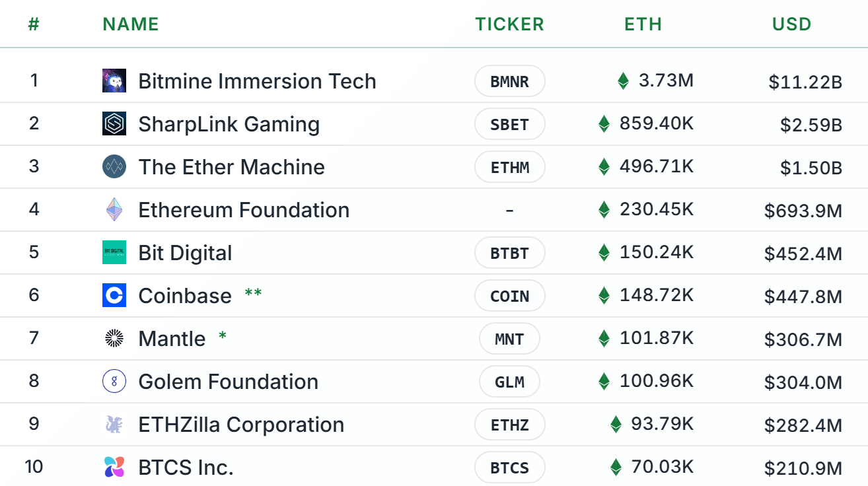This screenshot has height=486, width=868.
Task: Select the ETHZ ticker badge
Action: click(x=509, y=424)
